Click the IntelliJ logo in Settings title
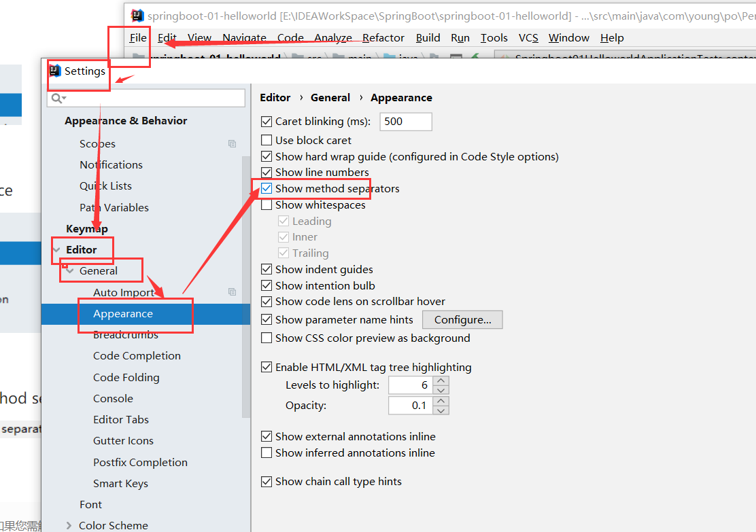This screenshot has height=532, width=756. (x=56, y=71)
